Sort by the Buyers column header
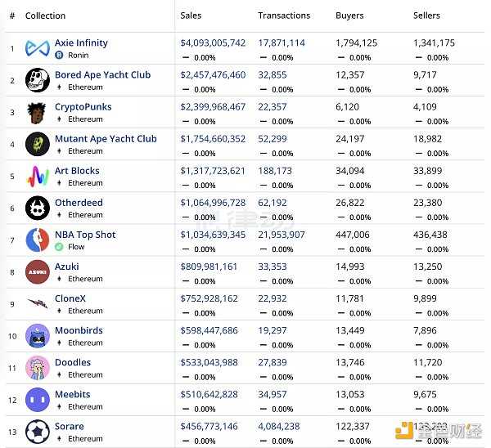 click(x=349, y=16)
